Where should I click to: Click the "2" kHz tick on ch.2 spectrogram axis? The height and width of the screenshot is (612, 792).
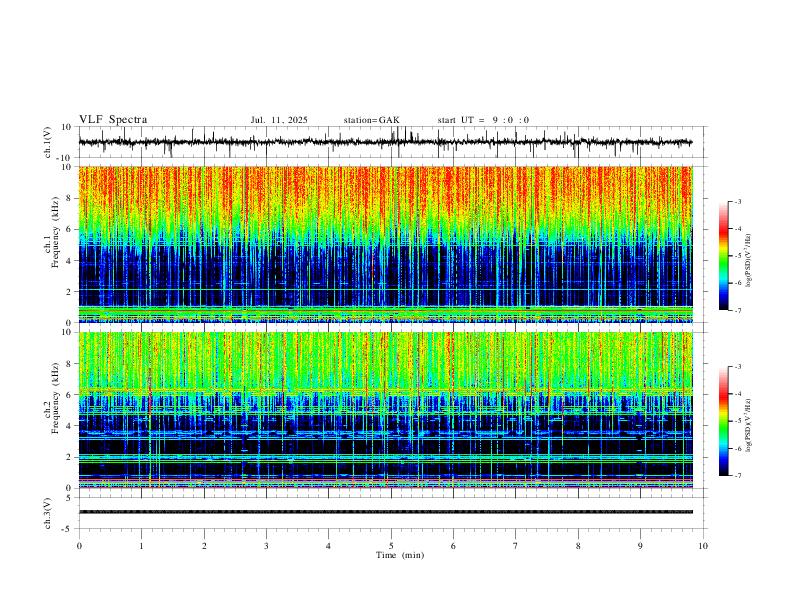click(70, 457)
